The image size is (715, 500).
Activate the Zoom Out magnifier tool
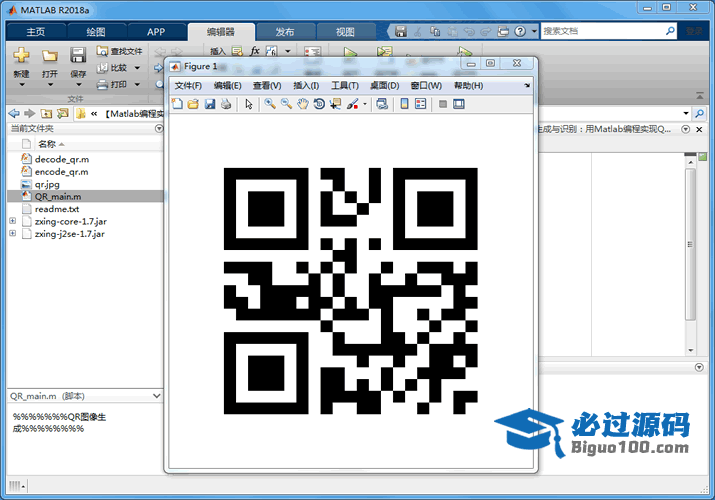pyautogui.click(x=286, y=104)
